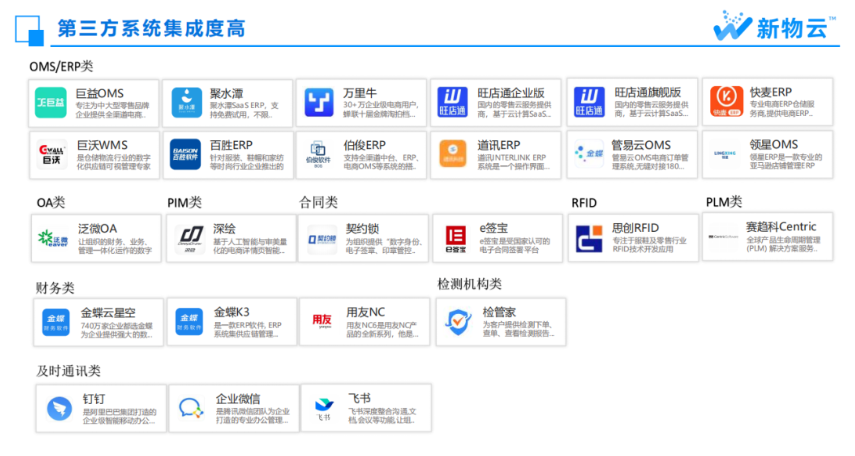Click the 巨益OMS green logo icon

pyautogui.click(x=51, y=103)
